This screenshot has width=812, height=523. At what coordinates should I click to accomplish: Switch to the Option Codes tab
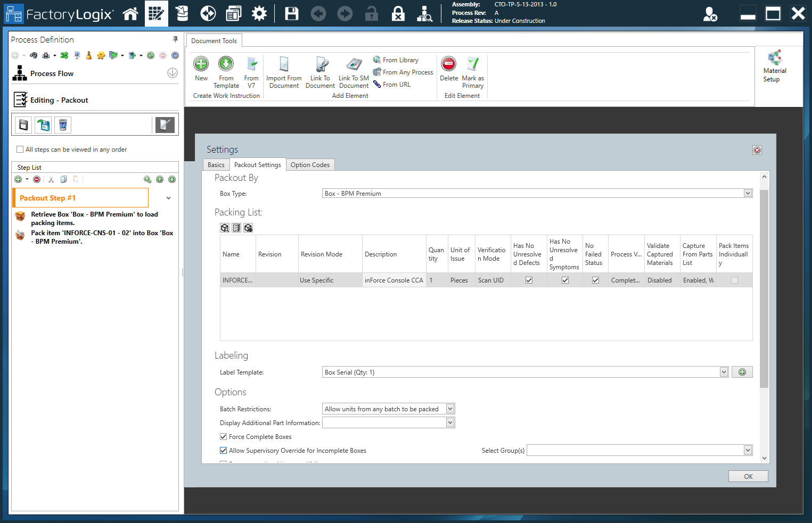[310, 164]
